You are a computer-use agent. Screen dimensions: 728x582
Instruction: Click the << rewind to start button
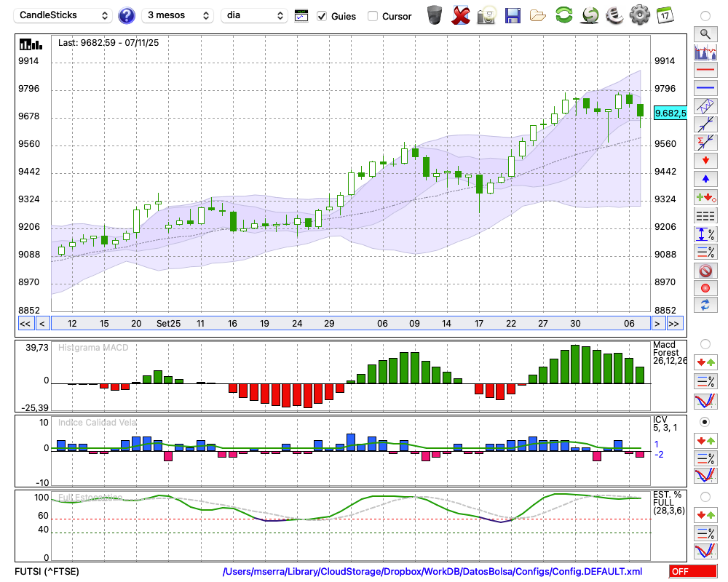click(25, 324)
